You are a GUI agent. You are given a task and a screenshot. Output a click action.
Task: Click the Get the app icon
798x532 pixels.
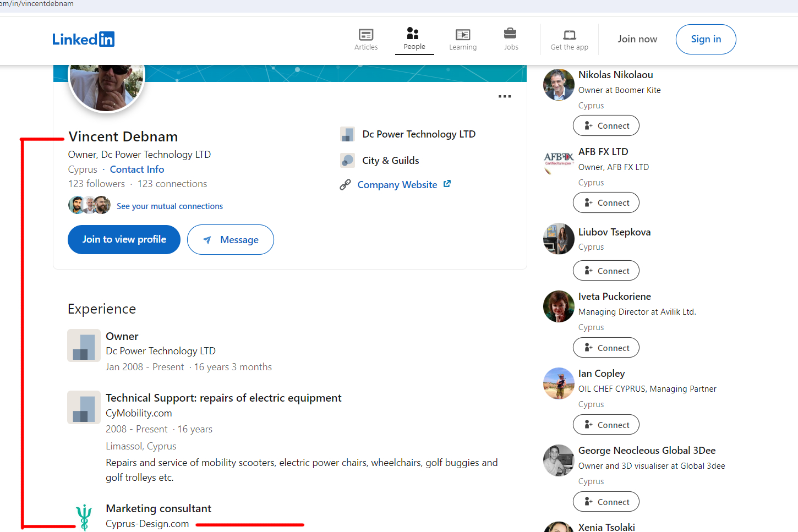click(x=570, y=35)
